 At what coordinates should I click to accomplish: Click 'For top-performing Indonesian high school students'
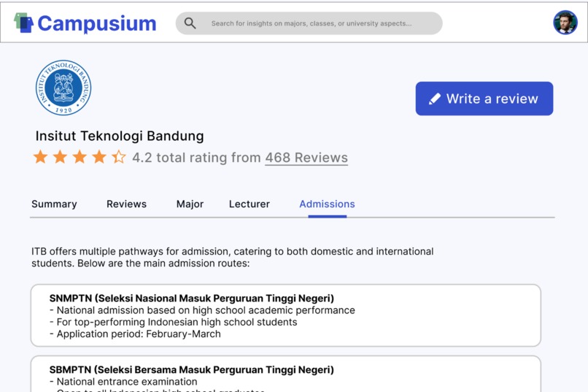(173, 322)
